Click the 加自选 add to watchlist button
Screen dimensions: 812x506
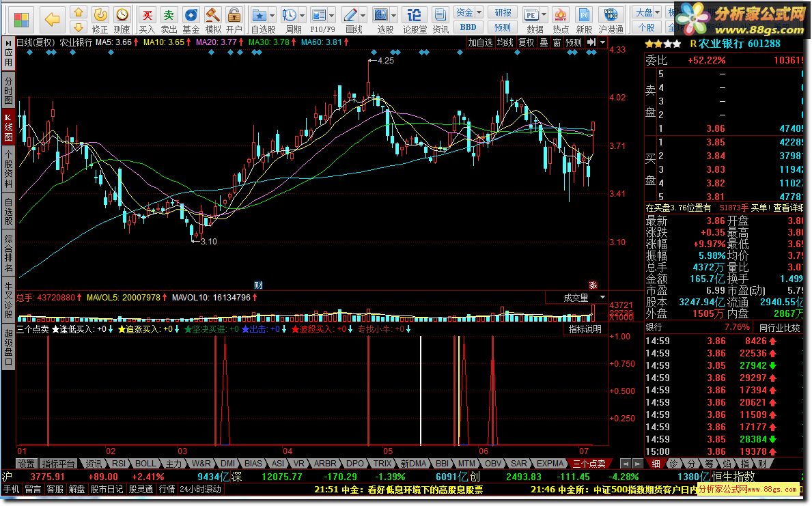(480, 42)
